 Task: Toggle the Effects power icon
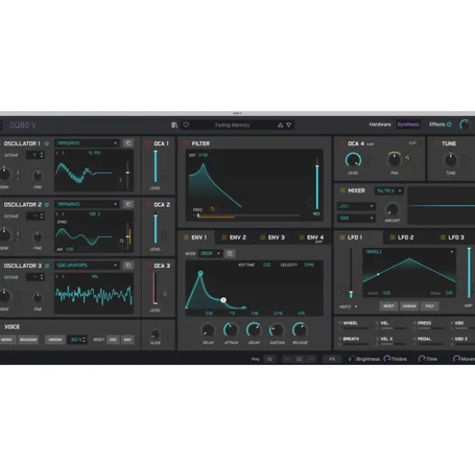click(x=449, y=124)
